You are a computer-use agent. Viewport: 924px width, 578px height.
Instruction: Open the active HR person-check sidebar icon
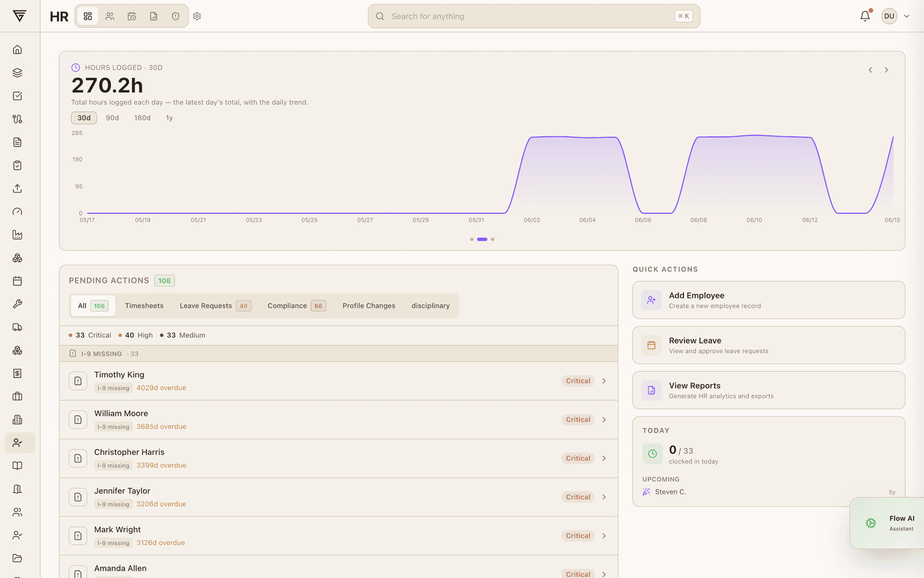pos(20,443)
